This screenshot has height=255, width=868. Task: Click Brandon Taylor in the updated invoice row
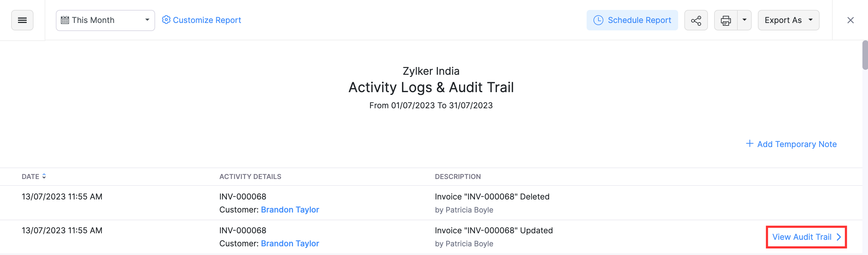coord(290,243)
